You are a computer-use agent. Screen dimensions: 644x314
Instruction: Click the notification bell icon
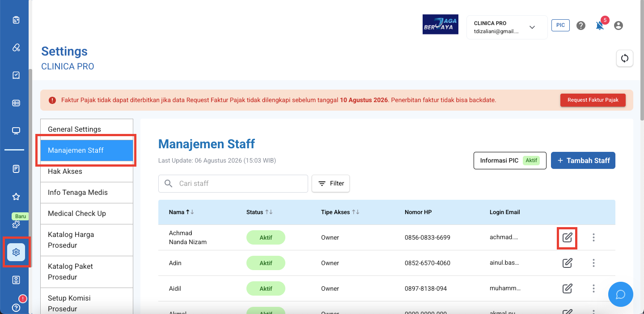tap(600, 26)
